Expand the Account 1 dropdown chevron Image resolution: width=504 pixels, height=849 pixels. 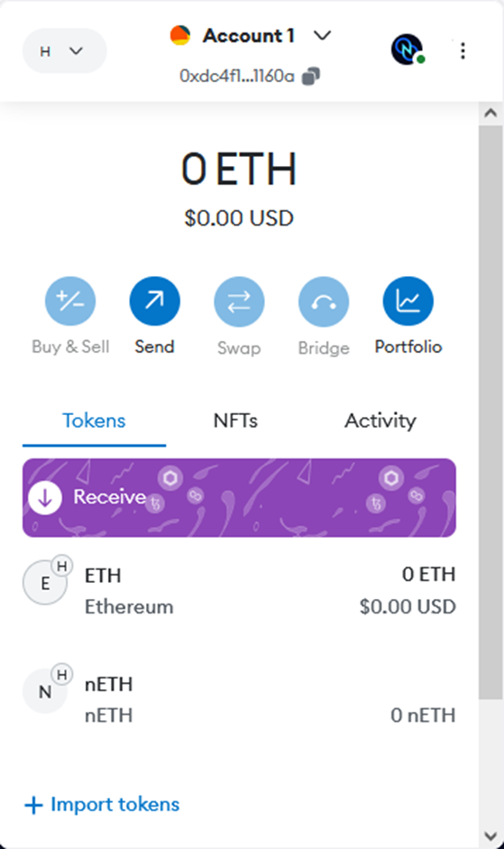[x=322, y=36]
